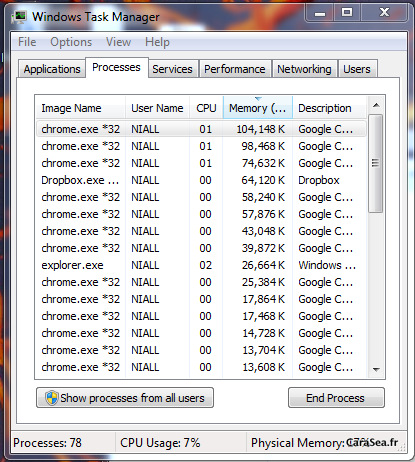The image size is (415, 462).
Task: Sort by the Image Name column
Action: tap(80, 108)
